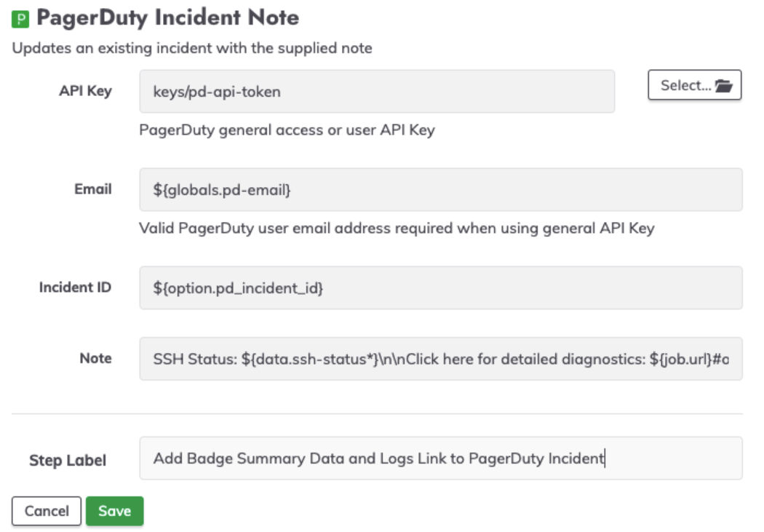Click the green PagerDuty logo icon

coord(20,19)
